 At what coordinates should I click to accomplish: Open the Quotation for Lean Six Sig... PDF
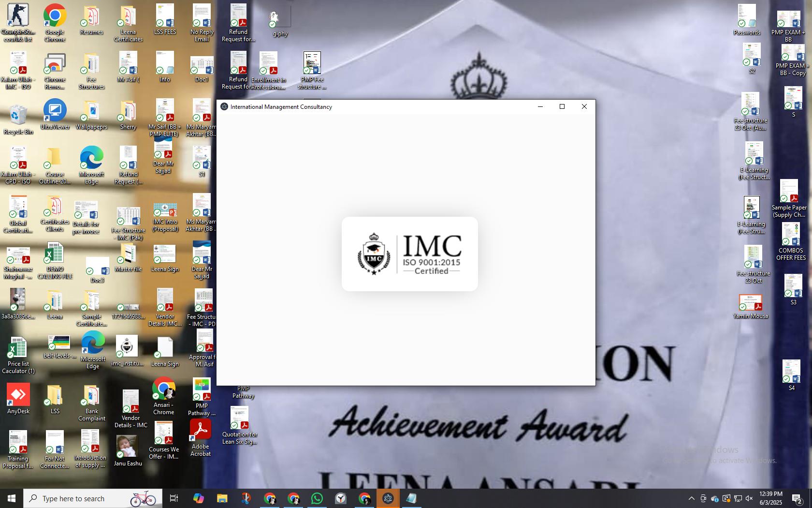click(x=239, y=425)
